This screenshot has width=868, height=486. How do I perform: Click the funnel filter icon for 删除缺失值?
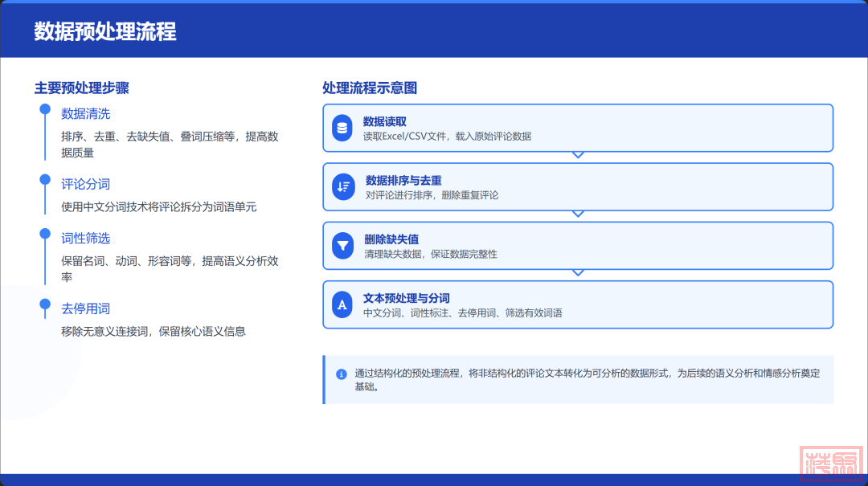(x=343, y=246)
